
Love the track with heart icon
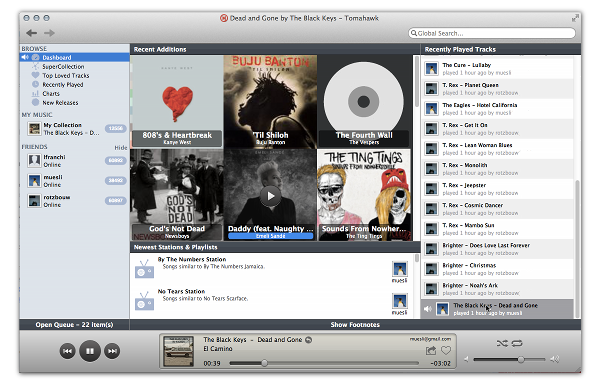[x=446, y=350]
